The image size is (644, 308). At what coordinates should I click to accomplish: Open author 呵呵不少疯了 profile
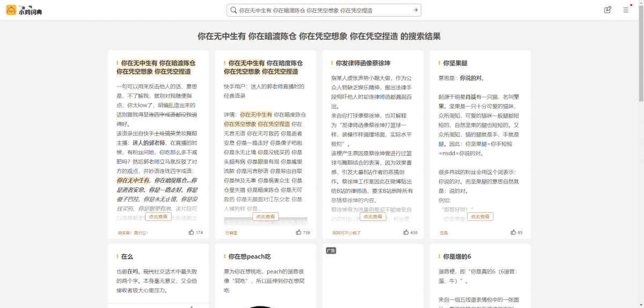click(347, 233)
